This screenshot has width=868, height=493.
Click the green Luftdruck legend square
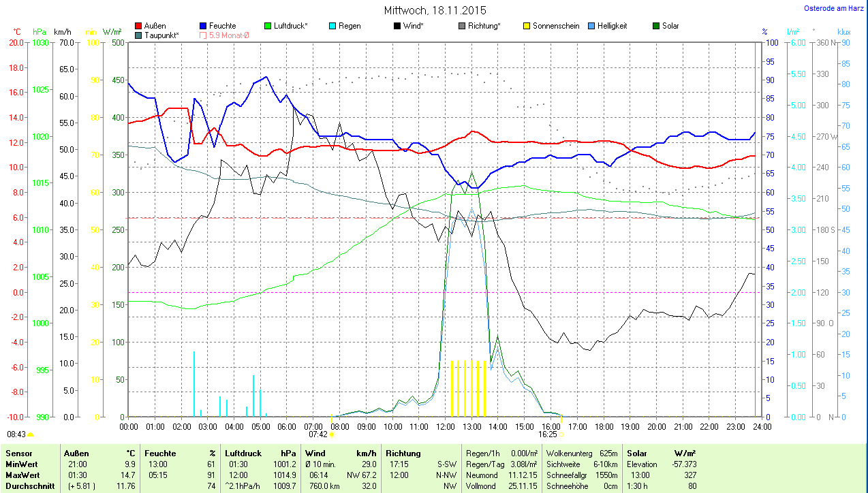coord(268,26)
